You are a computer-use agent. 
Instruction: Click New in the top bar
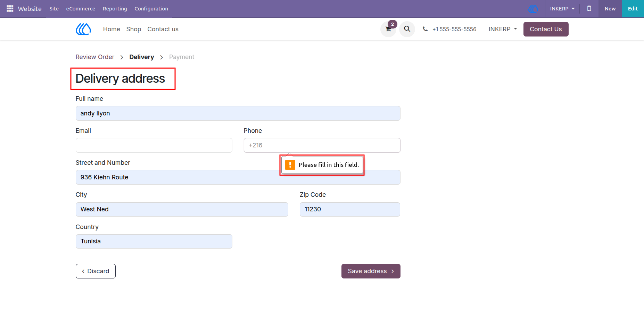610,9
